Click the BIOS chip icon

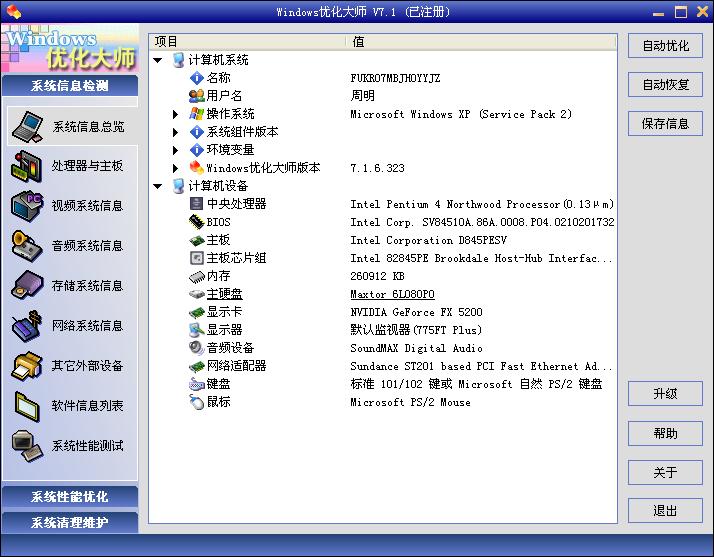pyautogui.click(x=196, y=222)
